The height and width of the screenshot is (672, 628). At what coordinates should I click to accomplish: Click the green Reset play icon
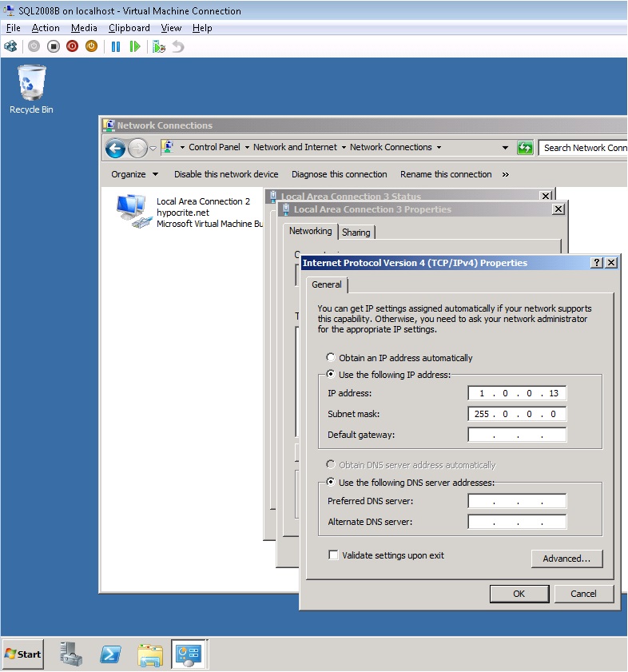pos(135,46)
